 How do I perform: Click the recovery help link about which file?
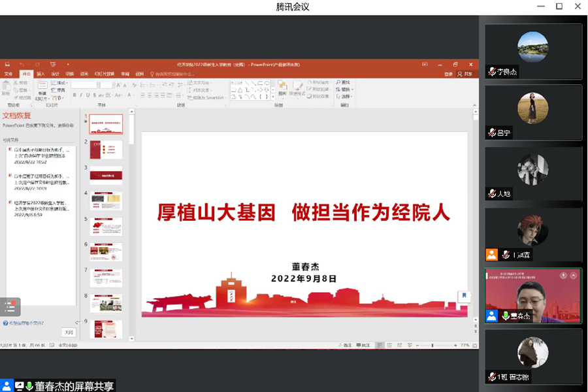point(24,323)
